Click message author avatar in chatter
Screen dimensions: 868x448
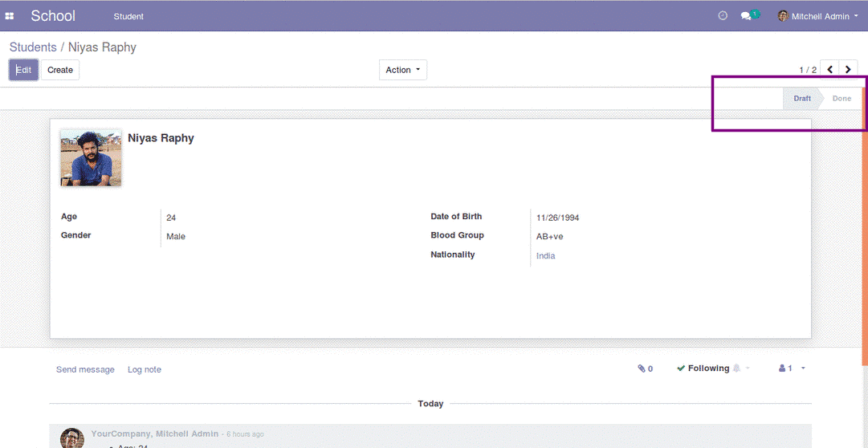coord(72,438)
